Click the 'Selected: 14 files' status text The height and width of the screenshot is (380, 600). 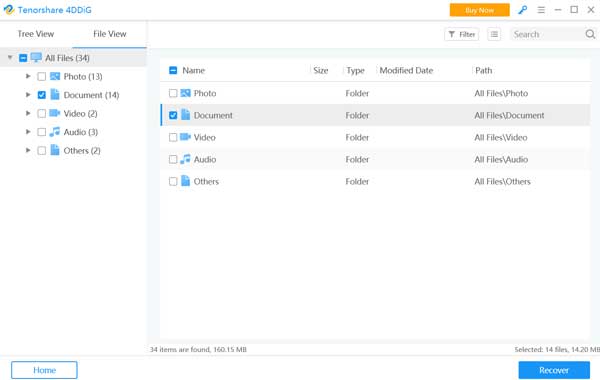pos(557,349)
